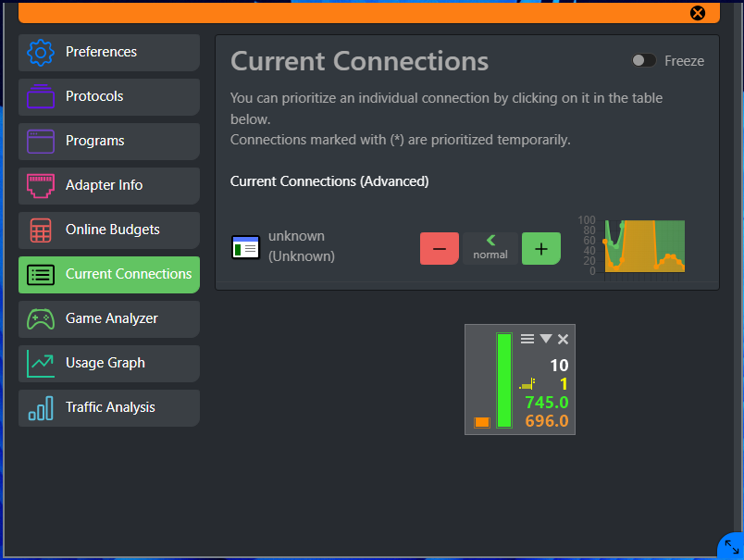The width and height of the screenshot is (744, 560).
Task: Click the Programs window icon
Action: pos(41,142)
